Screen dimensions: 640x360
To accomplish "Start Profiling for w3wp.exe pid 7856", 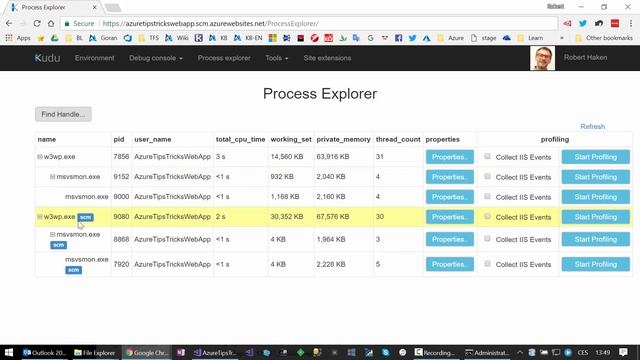I will point(596,157).
